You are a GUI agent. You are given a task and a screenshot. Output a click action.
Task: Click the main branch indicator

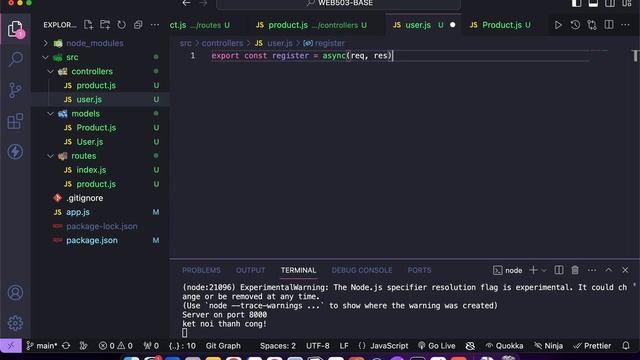(x=42, y=346)
